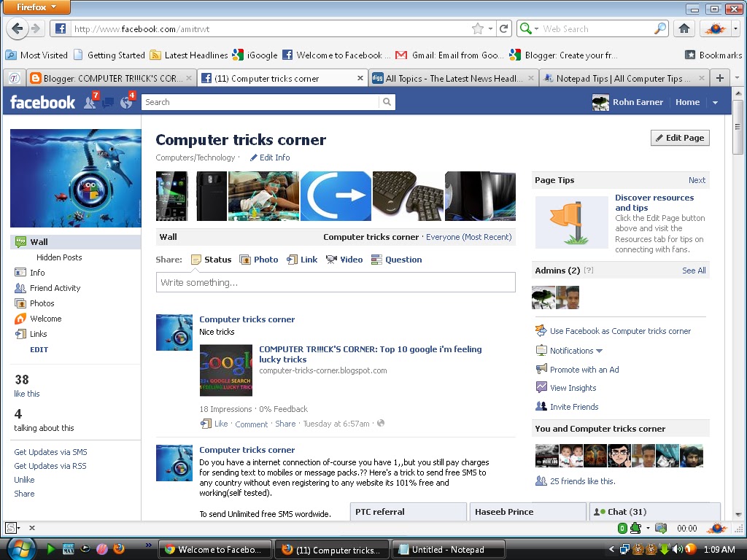Image resolution: width=747 pixels, height=560 pixels.
Task: Click the Web Search magnifier icon
Action: 659,28
